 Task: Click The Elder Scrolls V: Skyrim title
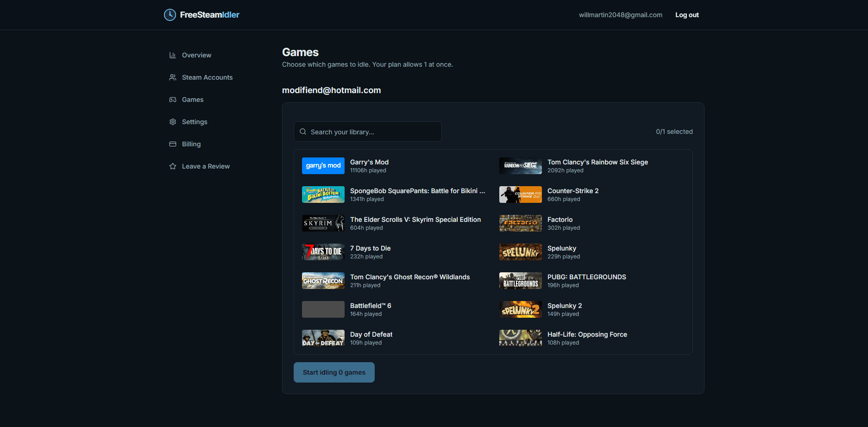coord(415,220)
